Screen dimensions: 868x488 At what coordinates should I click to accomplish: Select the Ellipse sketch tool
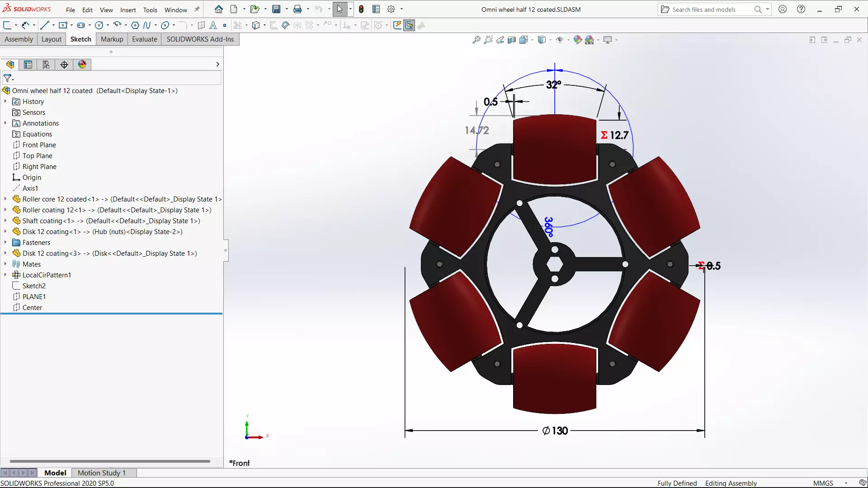pos(165,25)
